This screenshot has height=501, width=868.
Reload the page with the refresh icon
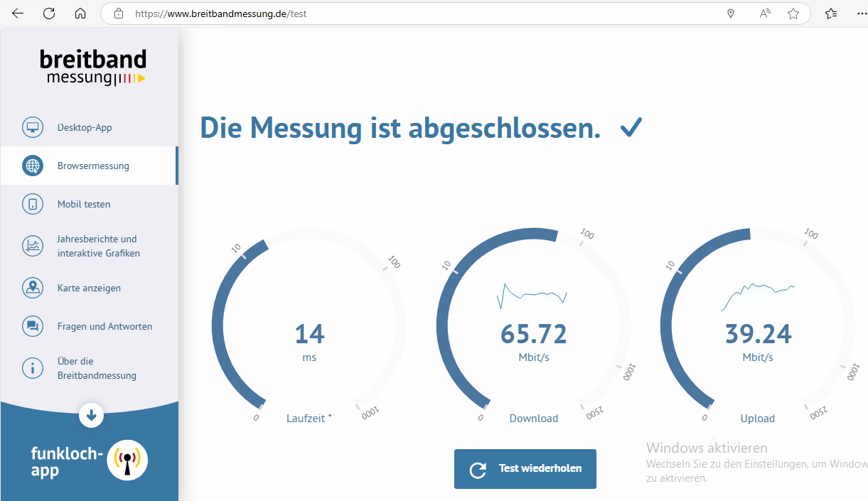[x=49, y=14]
